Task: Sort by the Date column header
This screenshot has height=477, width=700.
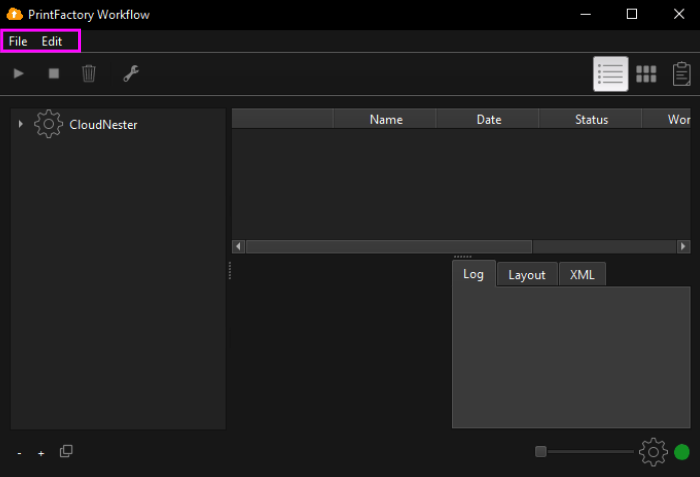Action: click(488, 119)
